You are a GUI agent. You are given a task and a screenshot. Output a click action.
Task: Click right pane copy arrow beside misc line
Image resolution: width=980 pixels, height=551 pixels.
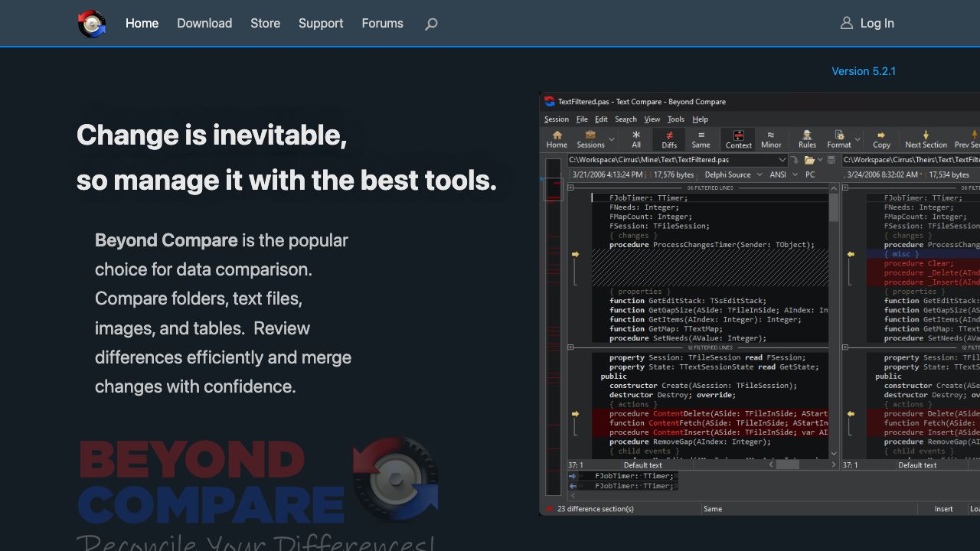click(850, 254)
